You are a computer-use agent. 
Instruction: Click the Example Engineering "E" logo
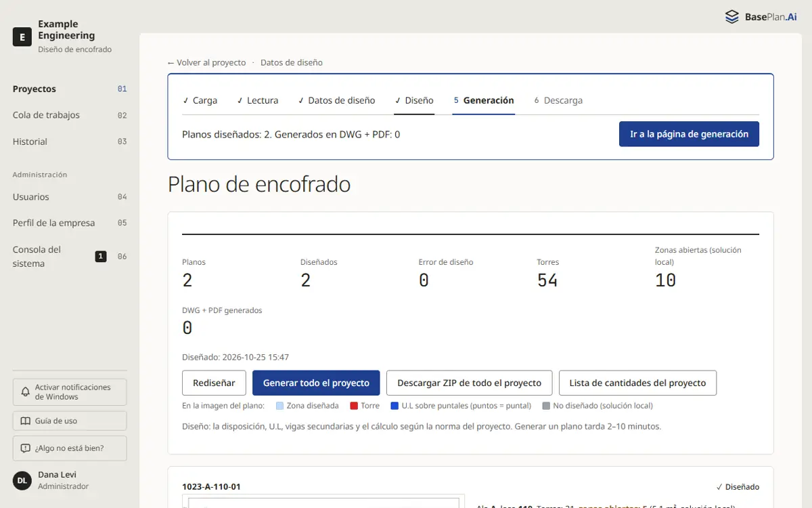pyautogui.click(x=22, y=37)
